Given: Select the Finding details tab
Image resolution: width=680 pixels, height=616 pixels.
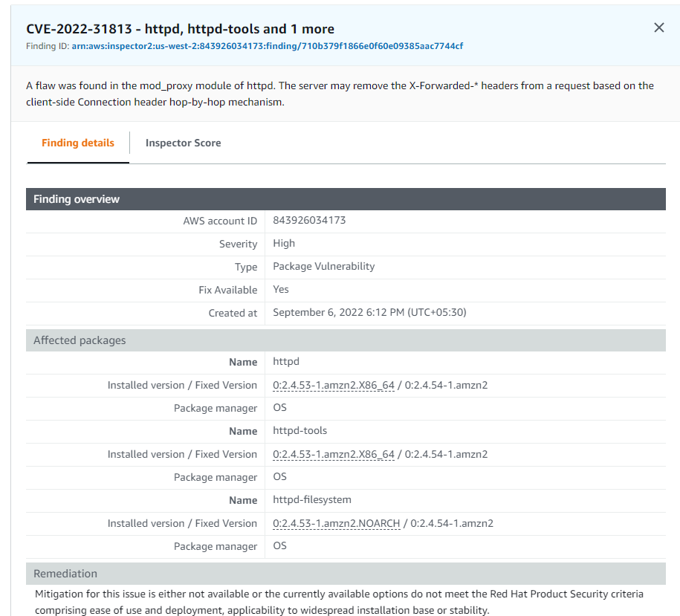Looking at the screenshot, I should pos(77,143).
